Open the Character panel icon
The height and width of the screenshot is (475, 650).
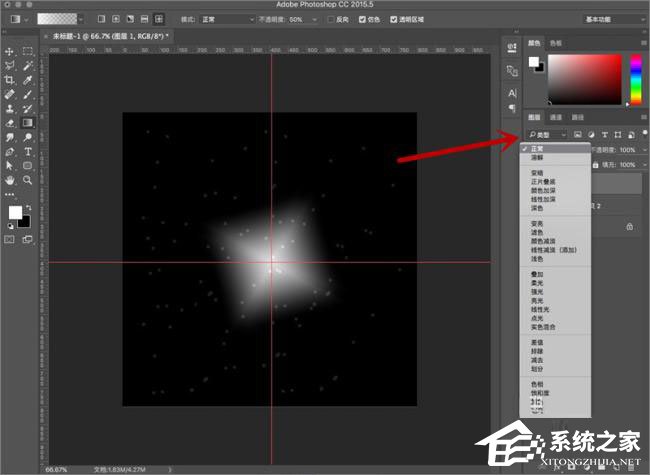512,93
